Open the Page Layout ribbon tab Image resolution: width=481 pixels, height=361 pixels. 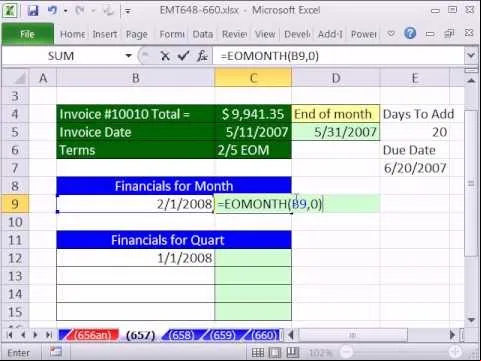[136, 34]
